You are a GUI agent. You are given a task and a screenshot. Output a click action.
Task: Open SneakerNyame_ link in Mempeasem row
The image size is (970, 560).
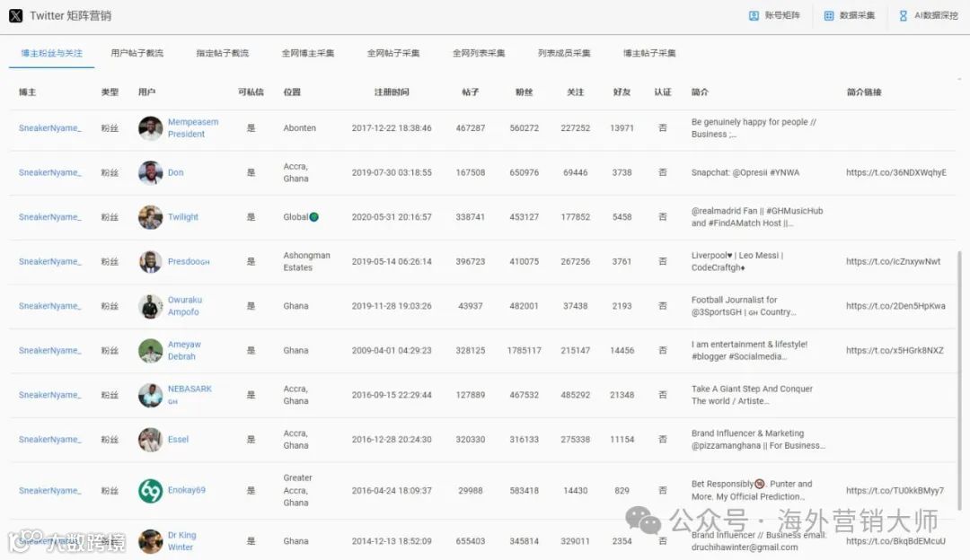click(50, 128)
